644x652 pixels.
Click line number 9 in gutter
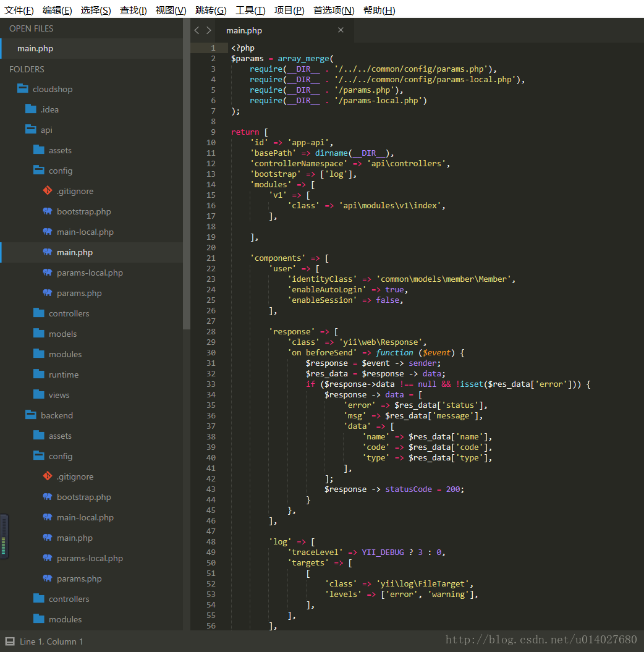coord(213,132)
